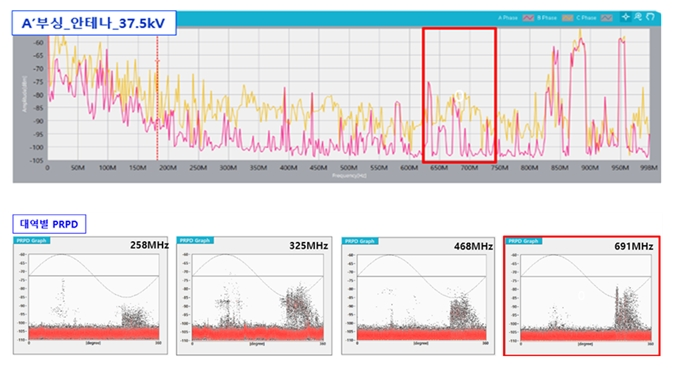Click the 998M frequency axis label
The height and width of the screenshot is (368, 673).
click(649, 167)
